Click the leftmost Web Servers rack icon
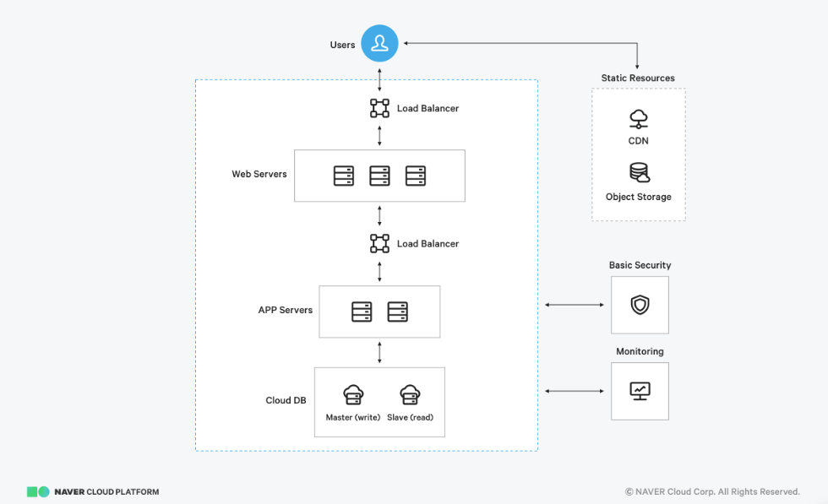828x504 pixels. (x=344, y=176)
